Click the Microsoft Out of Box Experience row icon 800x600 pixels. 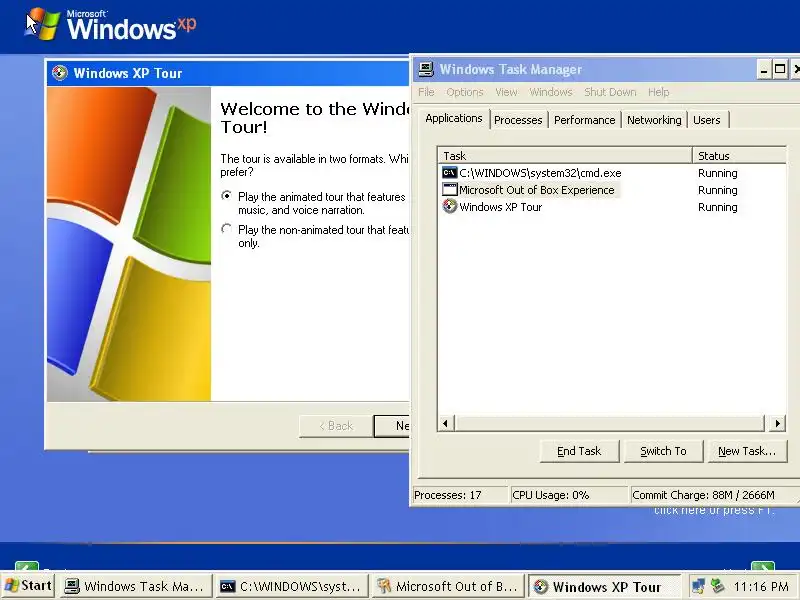(x=449, y=189)
